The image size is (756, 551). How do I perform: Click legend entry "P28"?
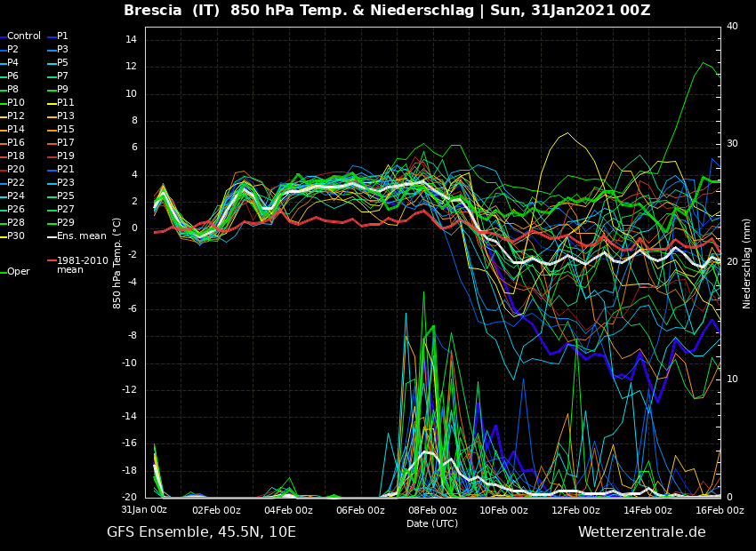pos(12,222)
